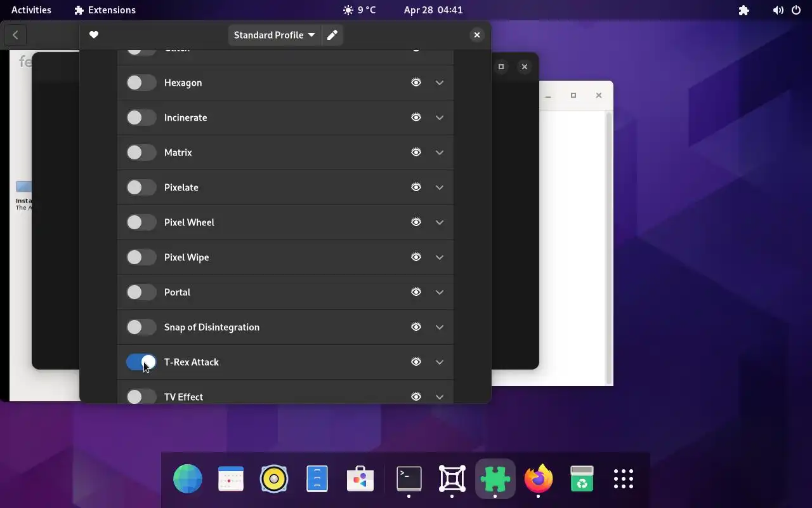Expand the Pixel Wheel effect options
This screenshot has width=812, height=508.
[x=440, y=222]
